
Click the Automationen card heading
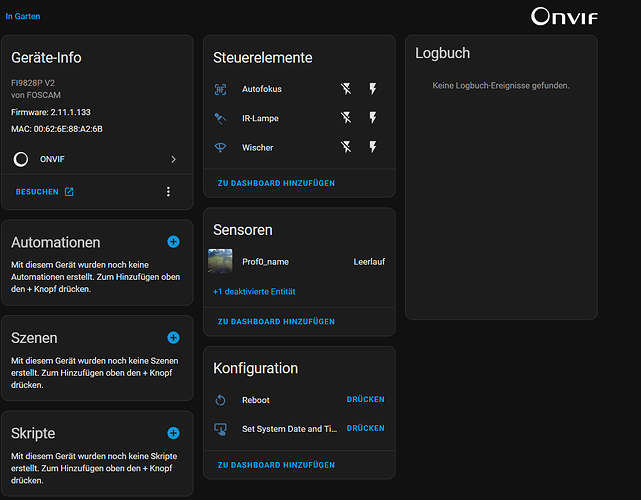56,242
